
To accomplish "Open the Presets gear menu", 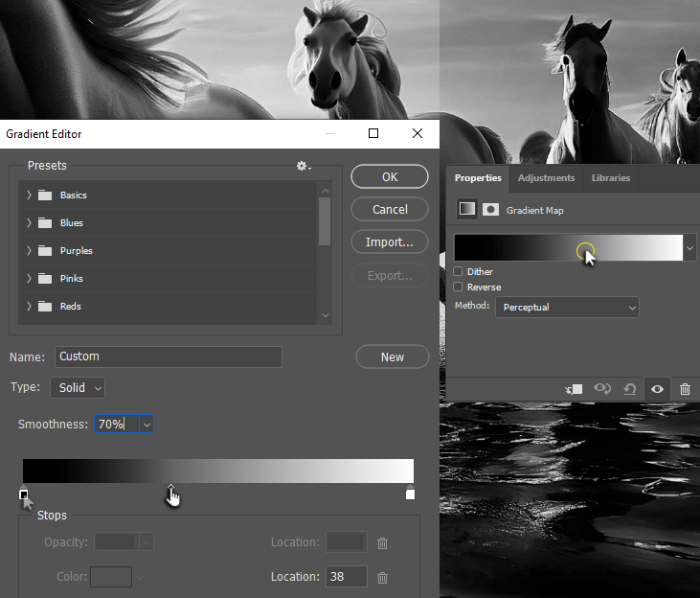I will point(304,166).
